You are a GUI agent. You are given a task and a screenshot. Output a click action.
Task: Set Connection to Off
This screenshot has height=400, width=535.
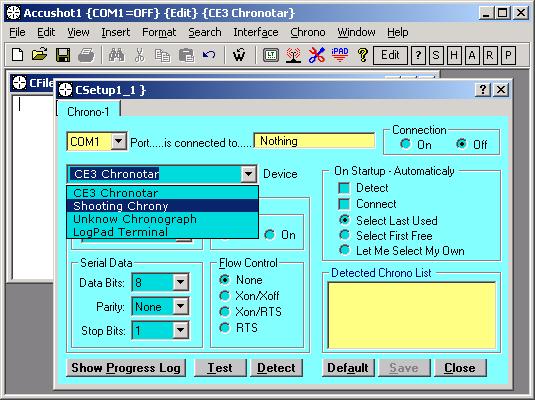(461, 144)
